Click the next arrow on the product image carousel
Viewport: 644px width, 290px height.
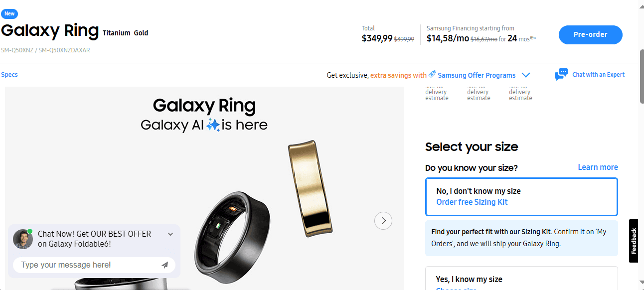pyautogui.click(x=383, y=221)
